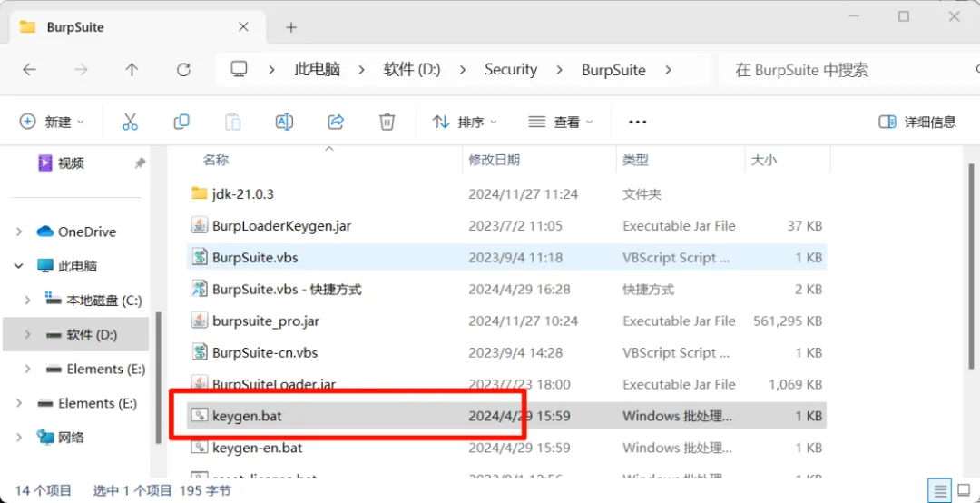The width and height of the screenshot is (980, 503).
Task: Click the BurpLoaderKeygen.jar file icon
Action: [x=200, y=226]
